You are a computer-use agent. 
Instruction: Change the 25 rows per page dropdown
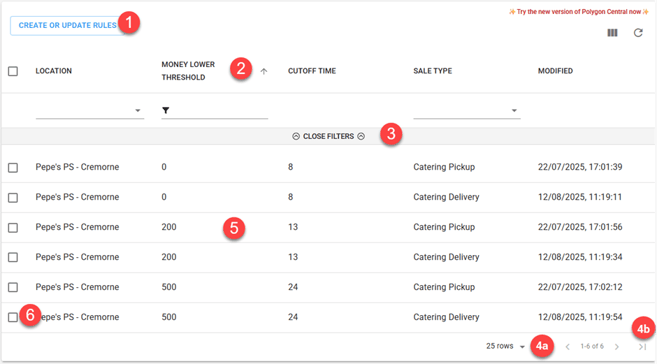[505, 346]
